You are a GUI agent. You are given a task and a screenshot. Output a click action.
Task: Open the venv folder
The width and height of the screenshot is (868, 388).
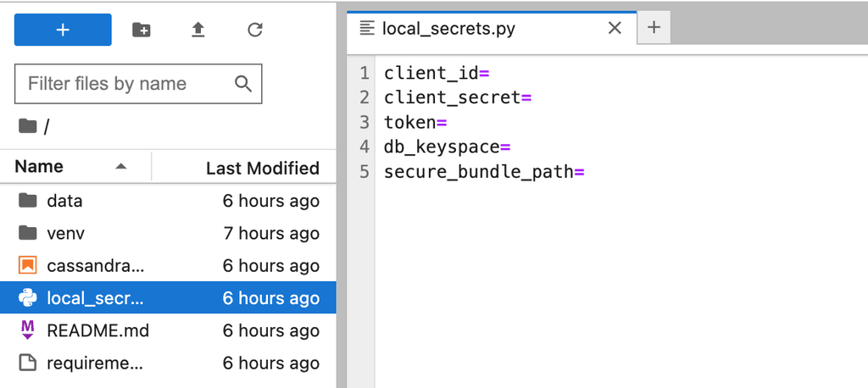click(x=66, y=233)
